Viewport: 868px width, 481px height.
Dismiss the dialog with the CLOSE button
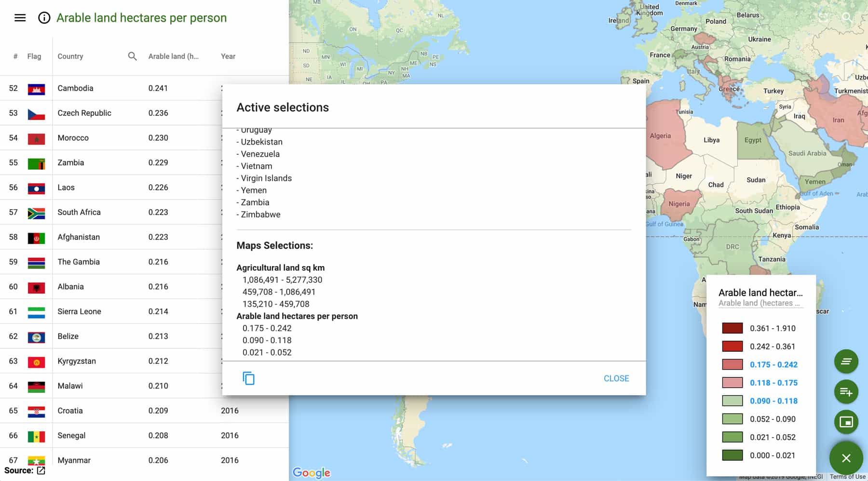(616, 378)
